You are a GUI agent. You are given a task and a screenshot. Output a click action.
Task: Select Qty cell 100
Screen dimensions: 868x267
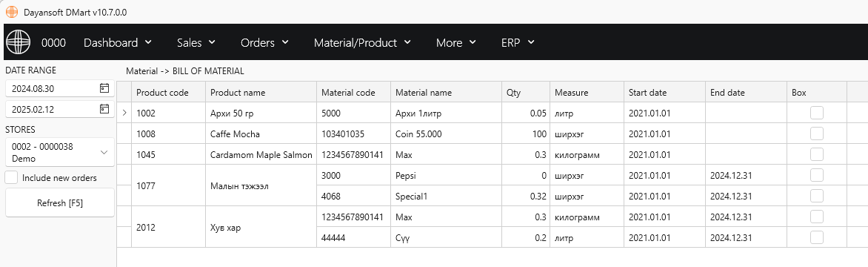526,133
